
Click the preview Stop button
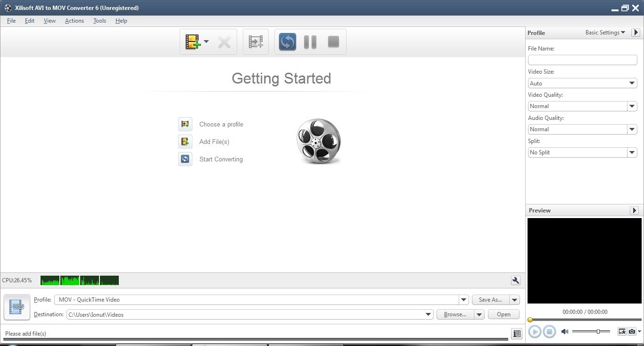[x=549, y=331]
